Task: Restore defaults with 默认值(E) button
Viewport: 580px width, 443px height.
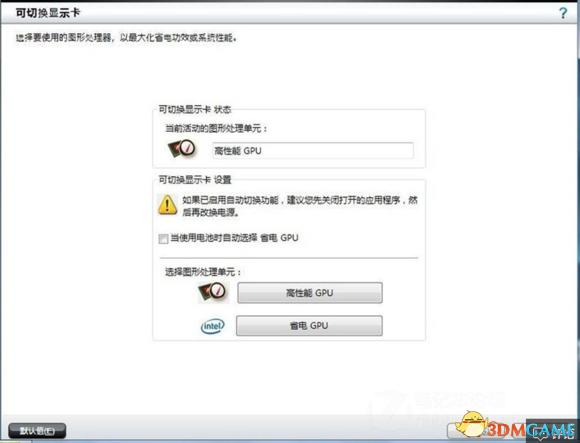Action: [x=37, y=431]
